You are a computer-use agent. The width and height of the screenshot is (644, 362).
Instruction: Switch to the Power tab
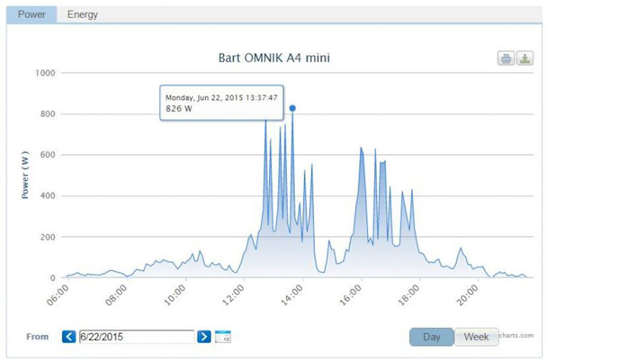point(31,14)
